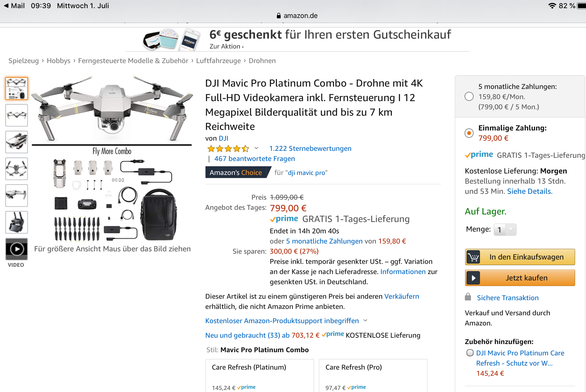
Task: Select the 5 monatliche Zahlungen radio option
Action: [469, 96]
